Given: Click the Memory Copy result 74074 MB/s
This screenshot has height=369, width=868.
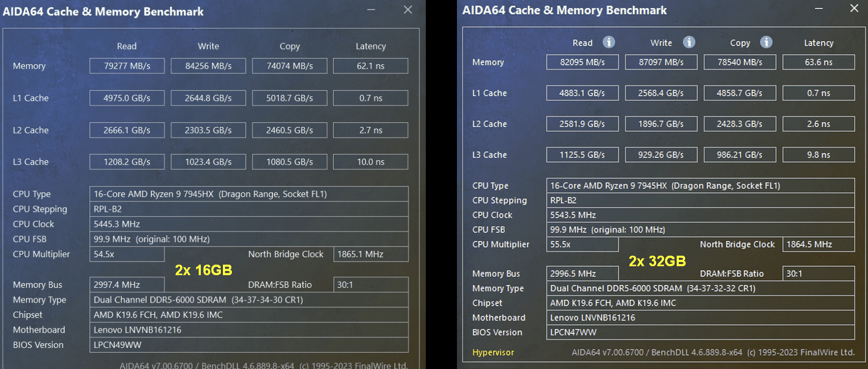Looking at the screenshot, I should coord(289,66).
